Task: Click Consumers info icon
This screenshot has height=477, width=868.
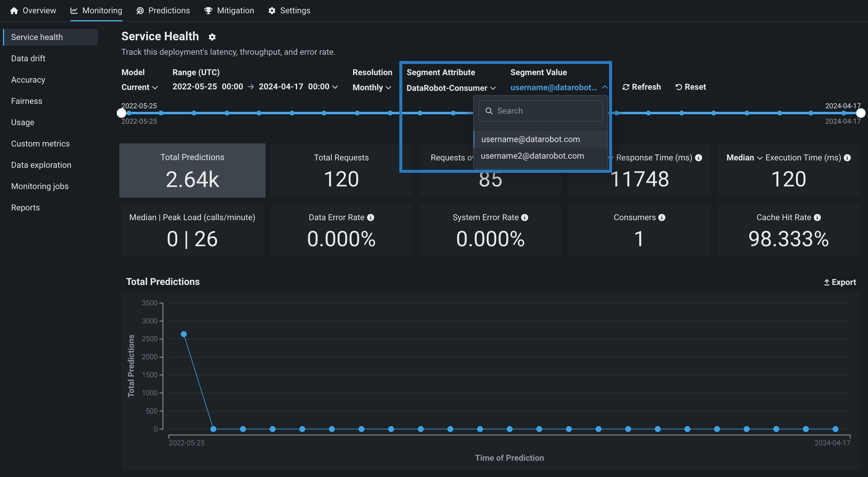Action: click(x=662, y=217)
